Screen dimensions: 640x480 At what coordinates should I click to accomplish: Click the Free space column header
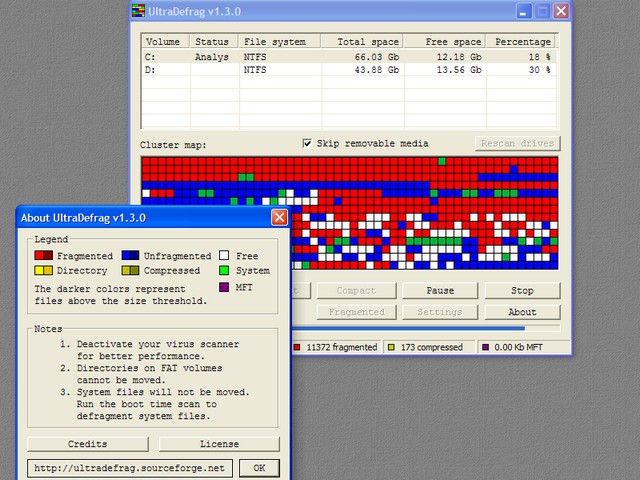[x=445, y=42]
